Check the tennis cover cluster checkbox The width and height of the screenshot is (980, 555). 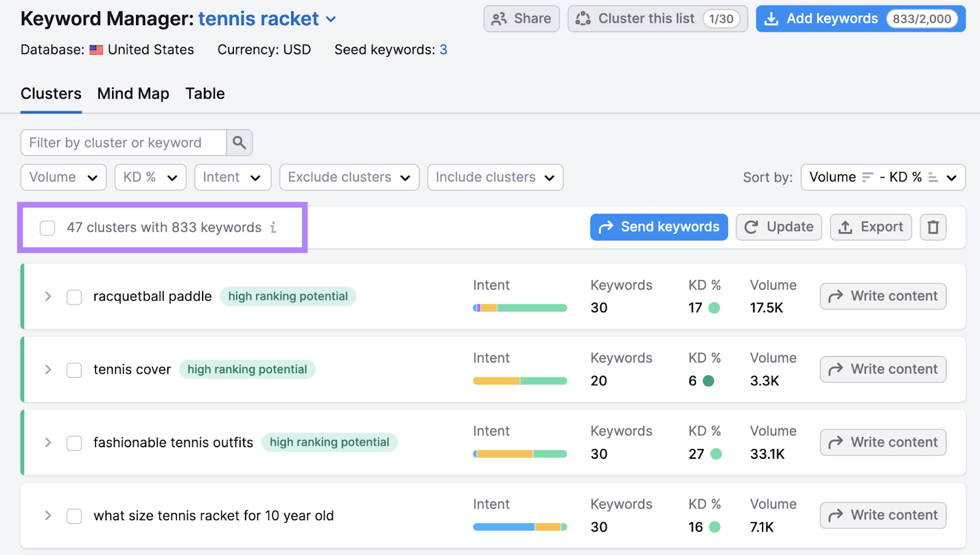coord(73,369)
